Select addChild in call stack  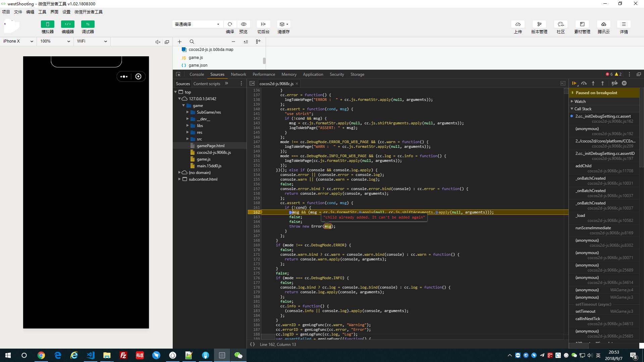(583, 166)
